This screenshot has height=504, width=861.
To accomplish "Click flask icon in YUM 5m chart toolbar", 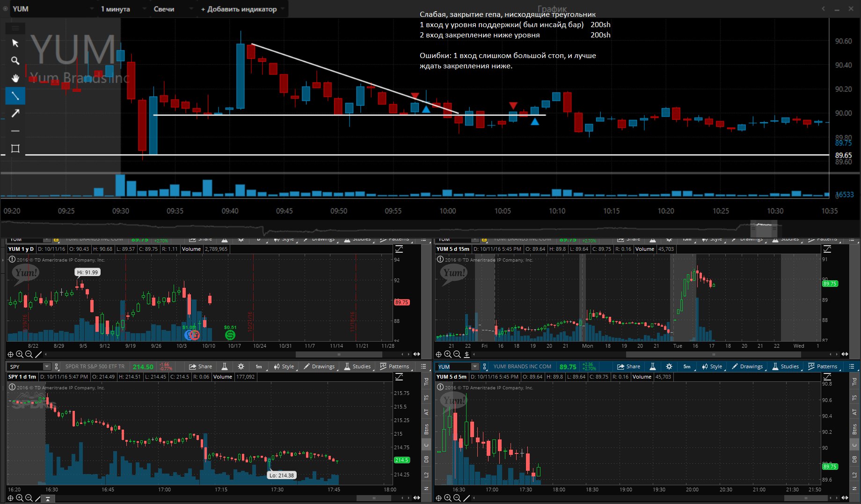I will pyautogui.click(x=653, y=366).
